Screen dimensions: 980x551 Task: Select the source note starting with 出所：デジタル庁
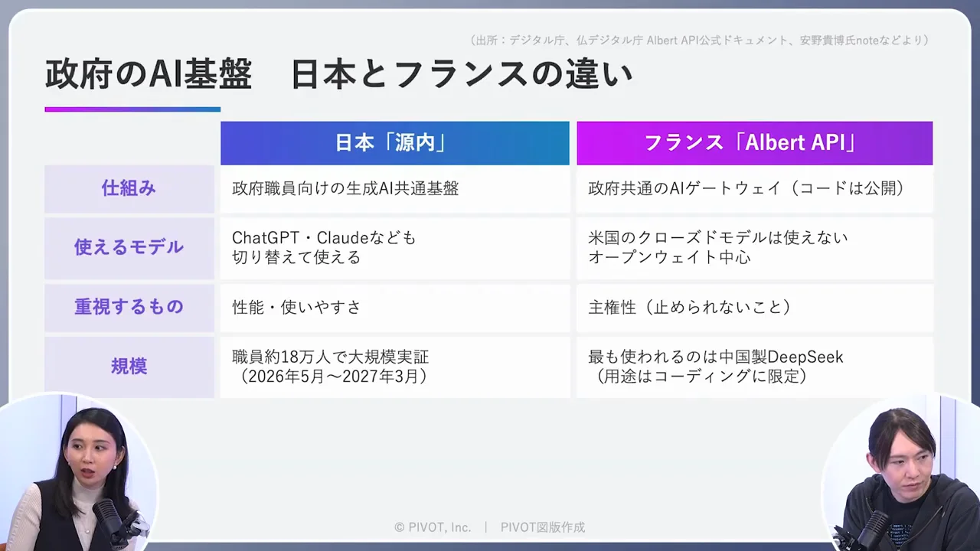point(700,40)
